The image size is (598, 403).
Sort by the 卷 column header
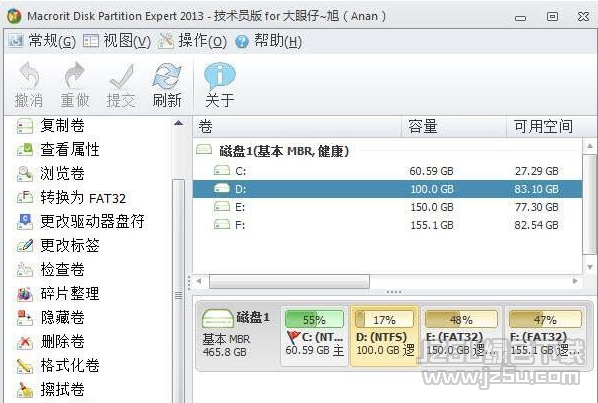[298, 127]
